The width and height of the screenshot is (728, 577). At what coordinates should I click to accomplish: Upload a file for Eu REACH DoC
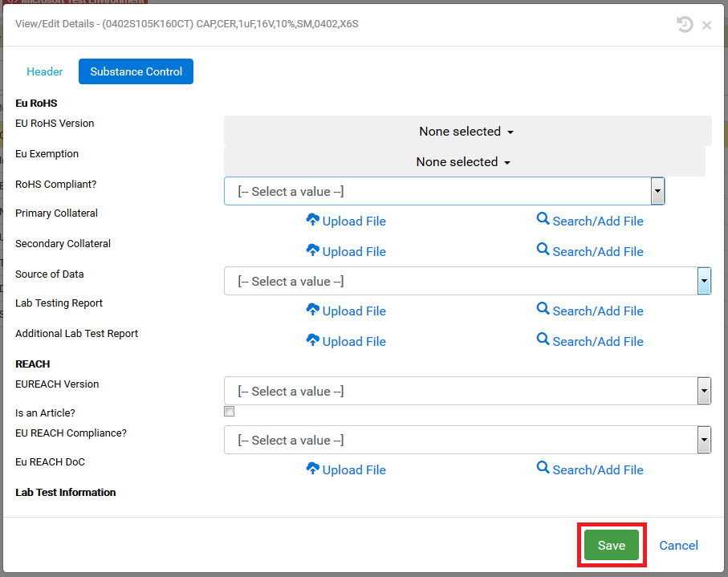(313, 469)
